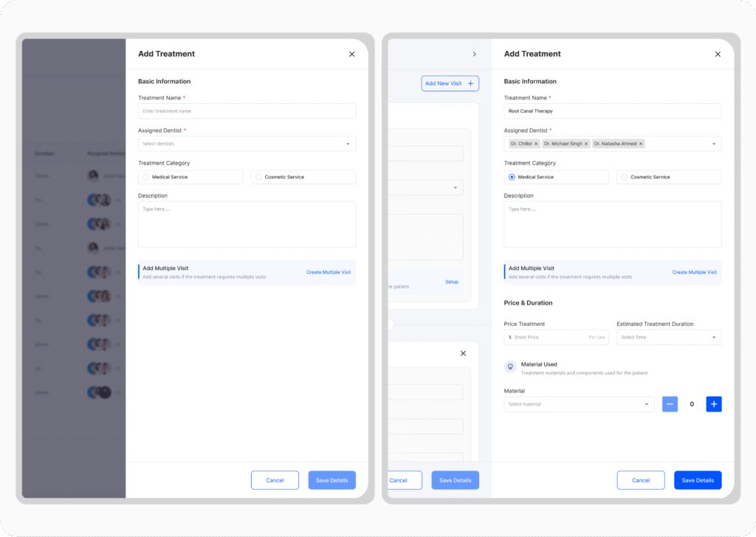Click the plus icon on Add New Visit

pyautogui.click(x=470, y=83)
